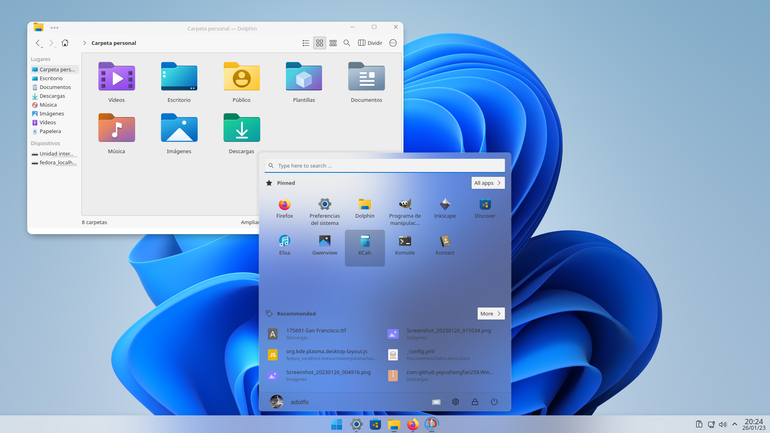
Task: Show hidden system tray icons arrow
Action: (x=735, y=425)
